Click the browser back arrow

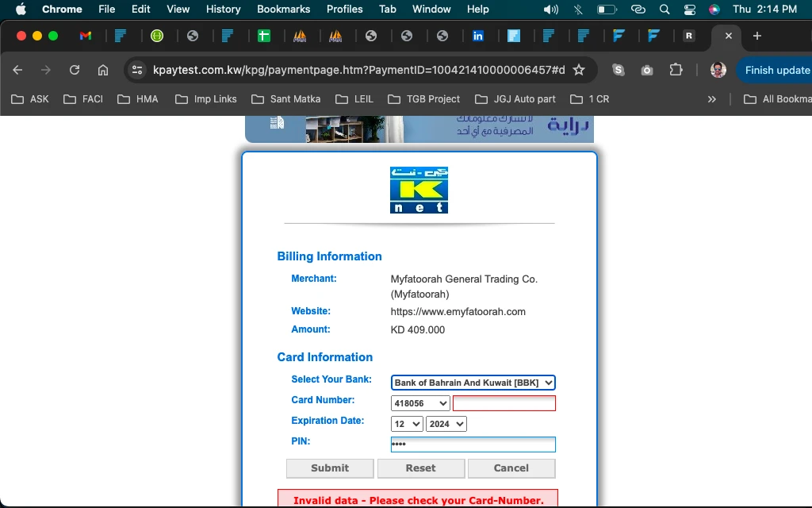tap(17, 70)
